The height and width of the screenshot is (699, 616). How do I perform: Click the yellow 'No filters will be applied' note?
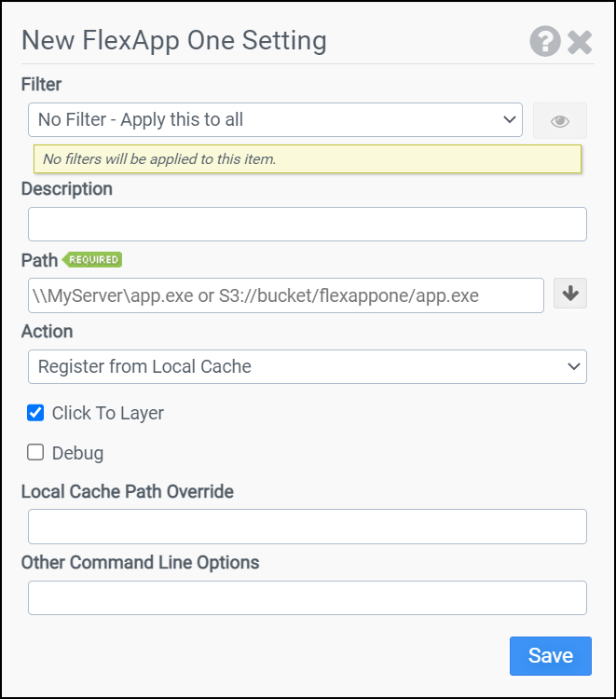click(307, 159)
